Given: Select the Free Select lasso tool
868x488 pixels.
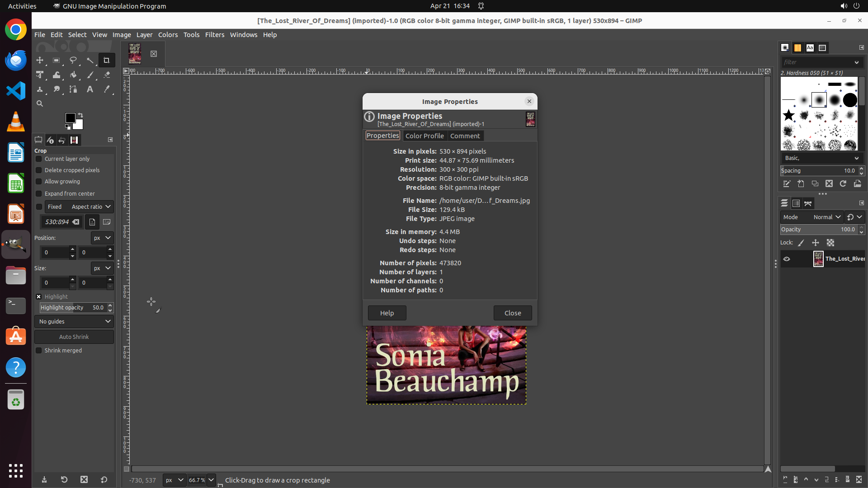Looking at the screenshot, I should (x=73, y=60).
